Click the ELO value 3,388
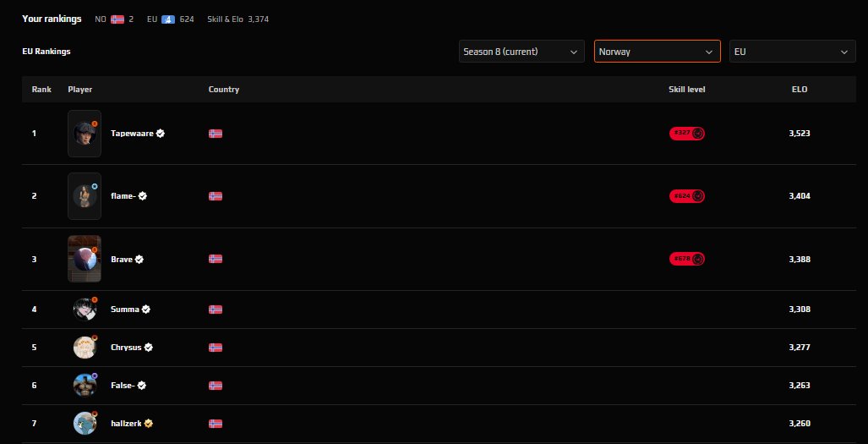 click(800, 259)
